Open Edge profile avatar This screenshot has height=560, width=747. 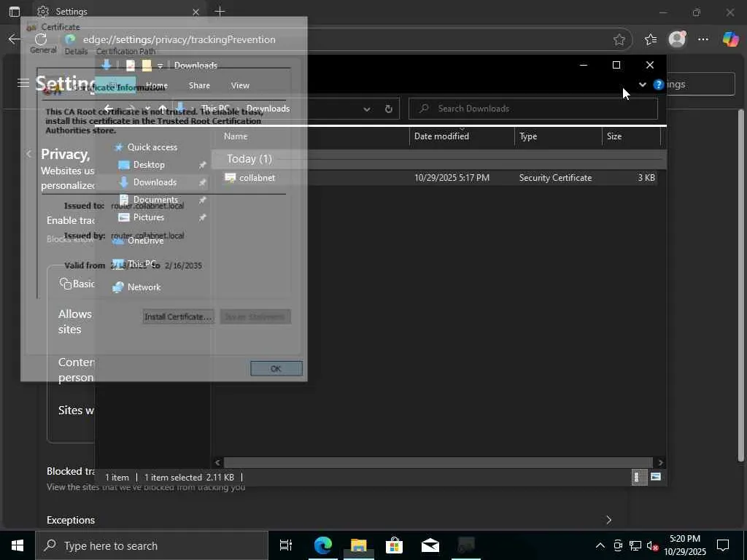(x=677, y=39)
